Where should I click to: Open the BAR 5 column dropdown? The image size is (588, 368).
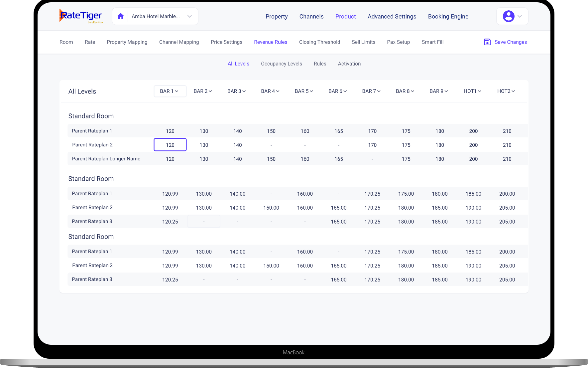pos(304,91)
